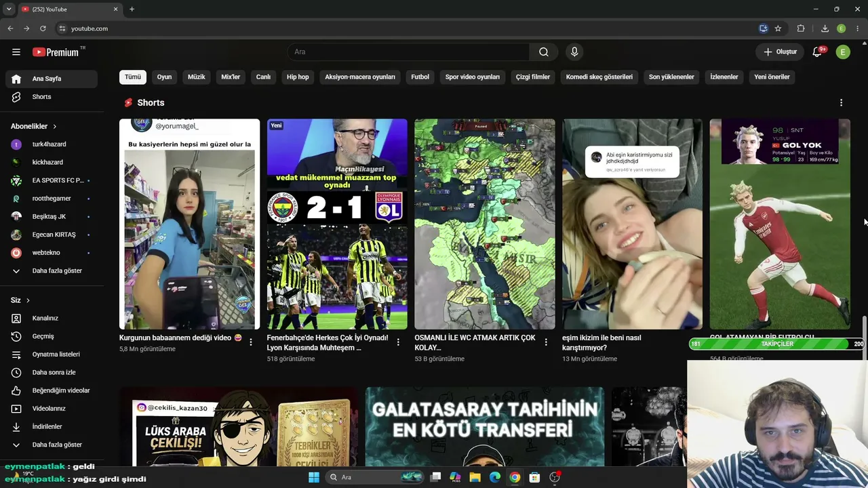Expand the Siz section
Screen dimensions: 868x488
click(20, 300)
